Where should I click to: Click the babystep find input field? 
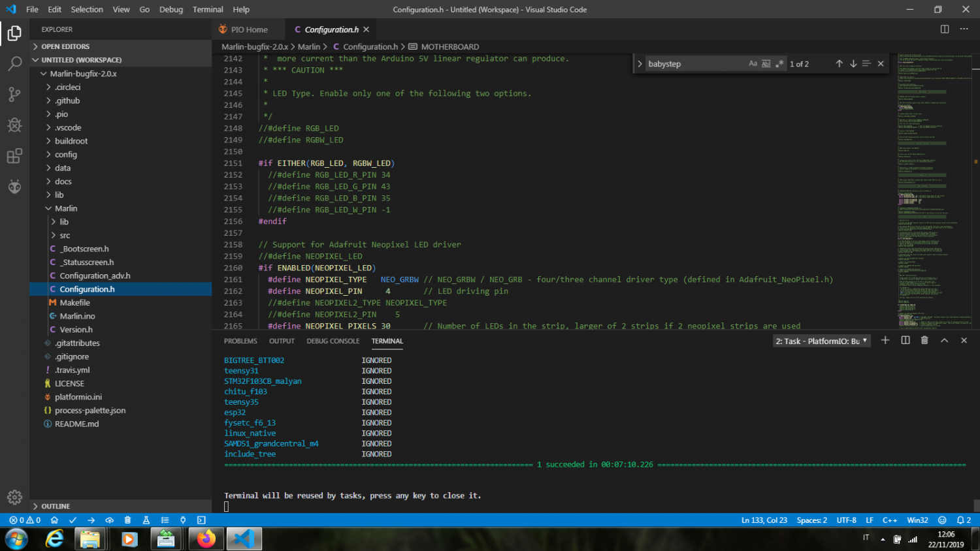[694, 64]
